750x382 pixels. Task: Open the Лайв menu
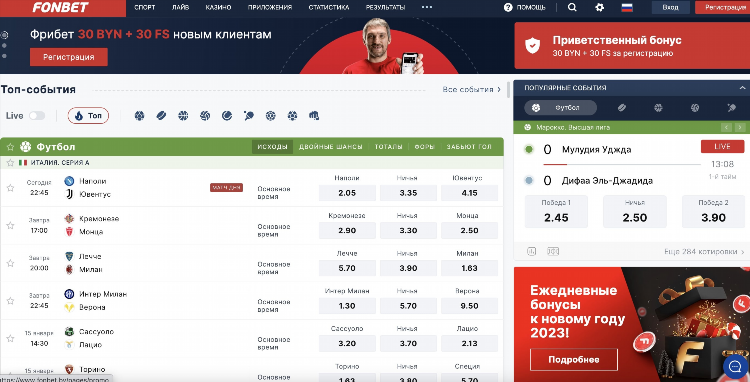coord(180,7)
